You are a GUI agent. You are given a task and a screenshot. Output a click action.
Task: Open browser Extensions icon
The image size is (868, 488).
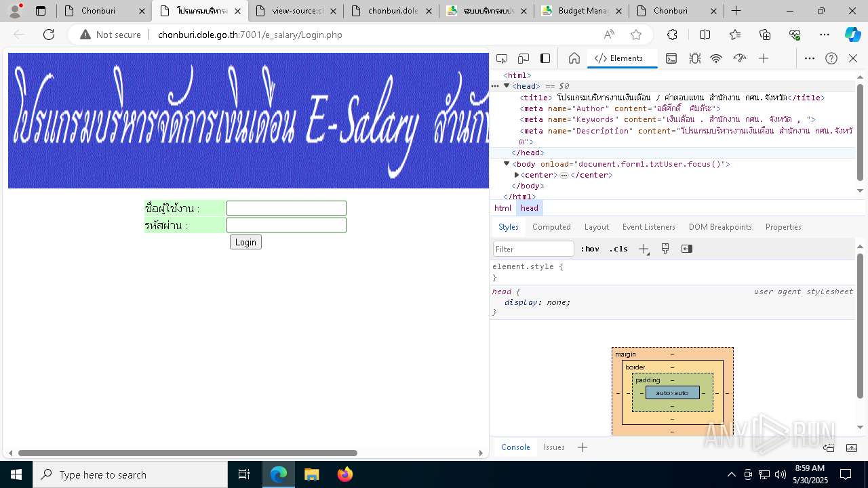click(672, 35)
